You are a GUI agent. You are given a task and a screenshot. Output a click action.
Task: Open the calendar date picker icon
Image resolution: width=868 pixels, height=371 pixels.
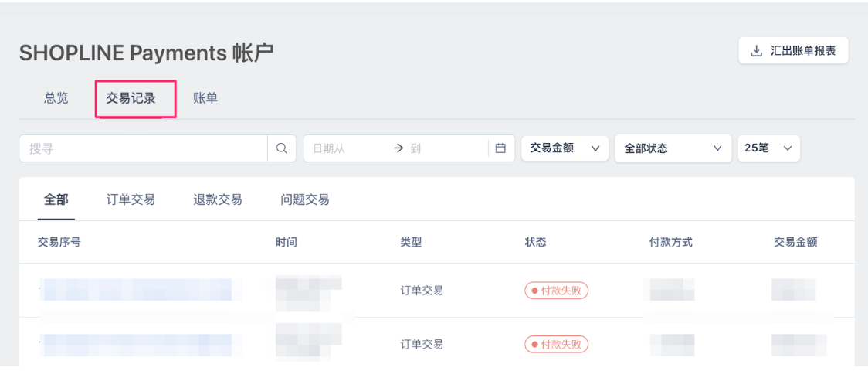pyautogui.click(x=500, y=148)
